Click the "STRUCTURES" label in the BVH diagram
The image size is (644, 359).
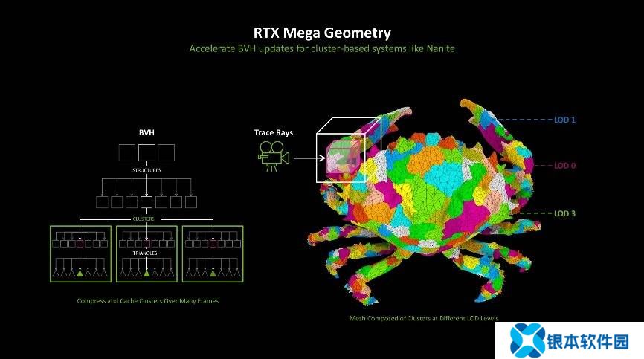point(146,170)
